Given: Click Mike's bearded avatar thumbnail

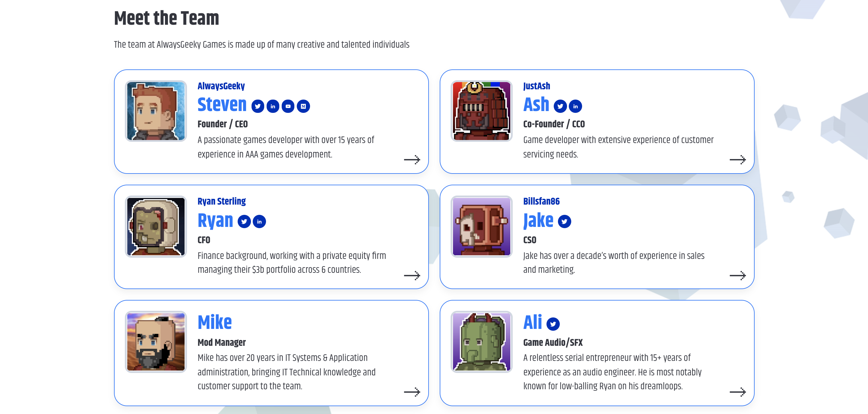Looking at the screenshot, I should [156, 342].
